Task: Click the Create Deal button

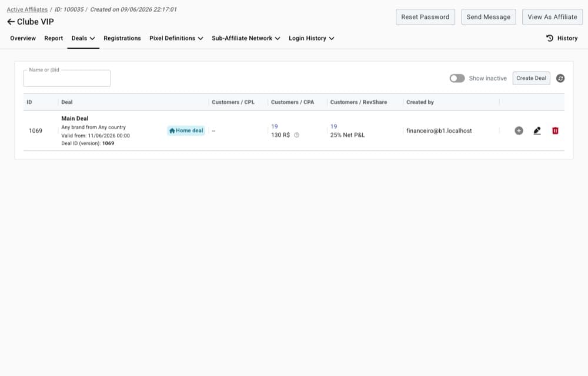Action: coord(532,78)
